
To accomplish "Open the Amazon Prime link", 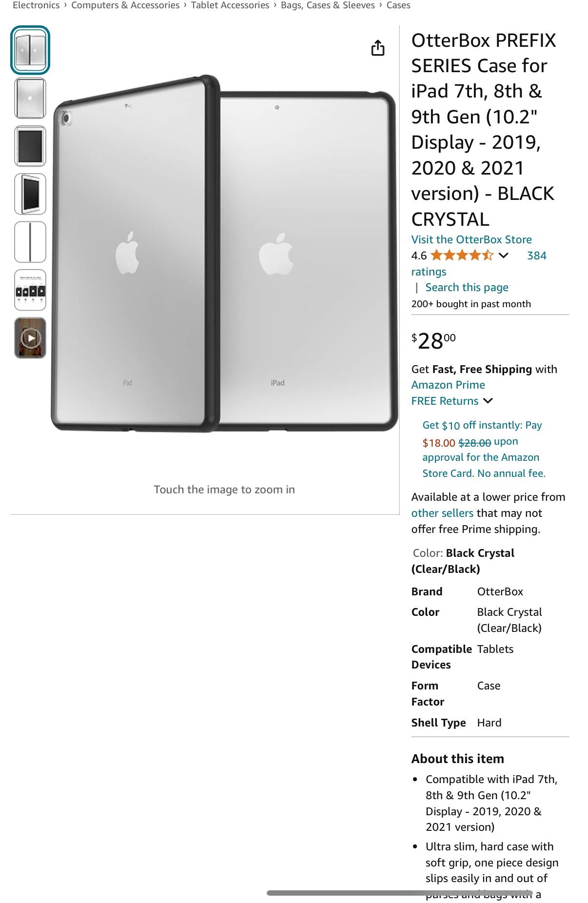I will click(x=448, y=385).
